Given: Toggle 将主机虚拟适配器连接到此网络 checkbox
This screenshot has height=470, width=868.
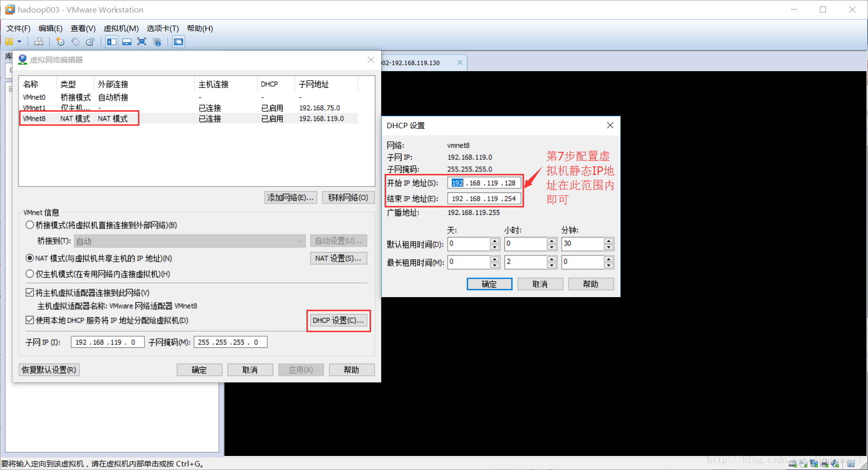Looking at the screenshot, I should tap(30, 293).
